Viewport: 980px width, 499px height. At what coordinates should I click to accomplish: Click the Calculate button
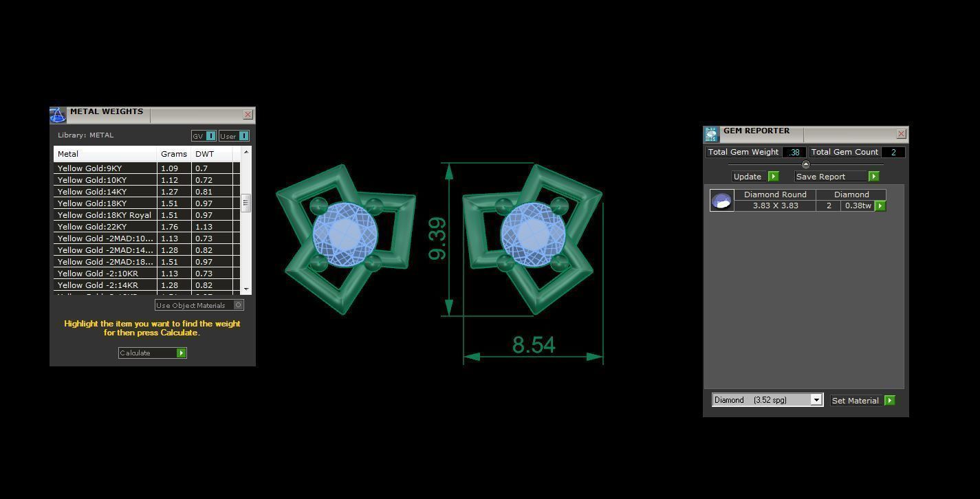point(152,353)
